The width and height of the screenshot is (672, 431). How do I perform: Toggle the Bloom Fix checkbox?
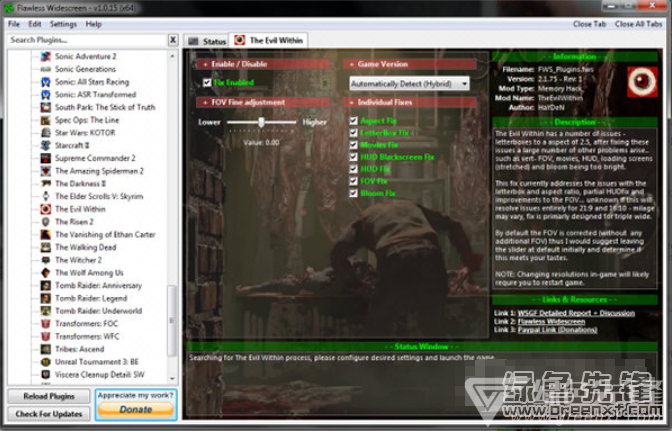coord(353,193)
